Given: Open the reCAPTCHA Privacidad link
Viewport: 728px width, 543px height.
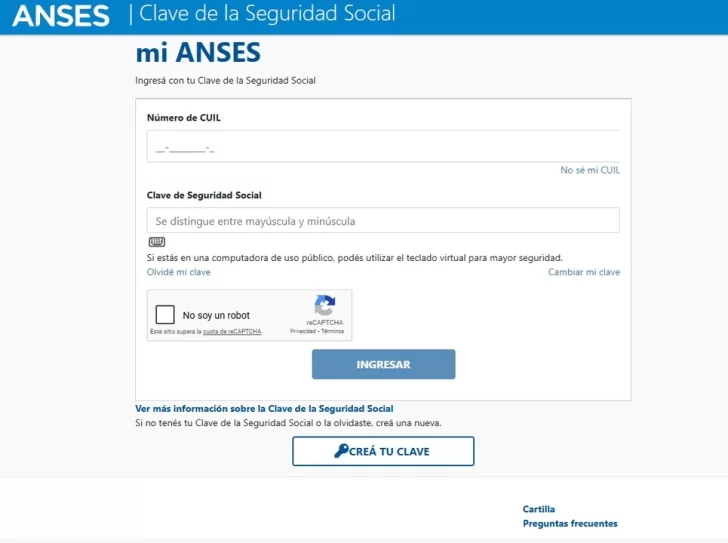Looking at the screenshot, I should pyautogui.click(x=303, y=331).
